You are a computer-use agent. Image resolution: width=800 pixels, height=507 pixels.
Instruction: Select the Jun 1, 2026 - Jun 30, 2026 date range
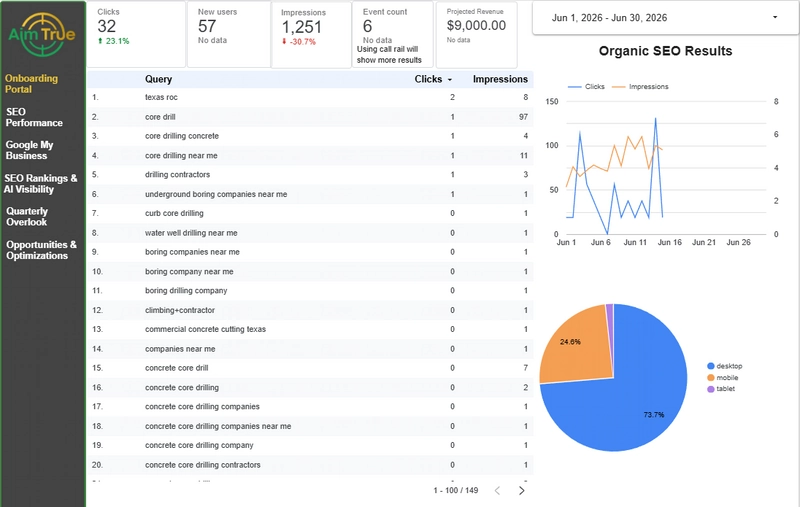[609, 18]
